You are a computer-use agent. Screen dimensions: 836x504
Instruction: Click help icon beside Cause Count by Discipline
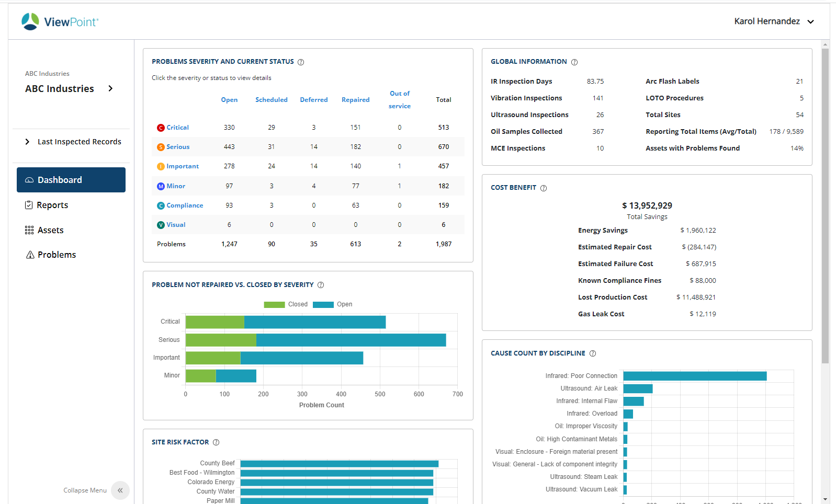click(592, 353)
